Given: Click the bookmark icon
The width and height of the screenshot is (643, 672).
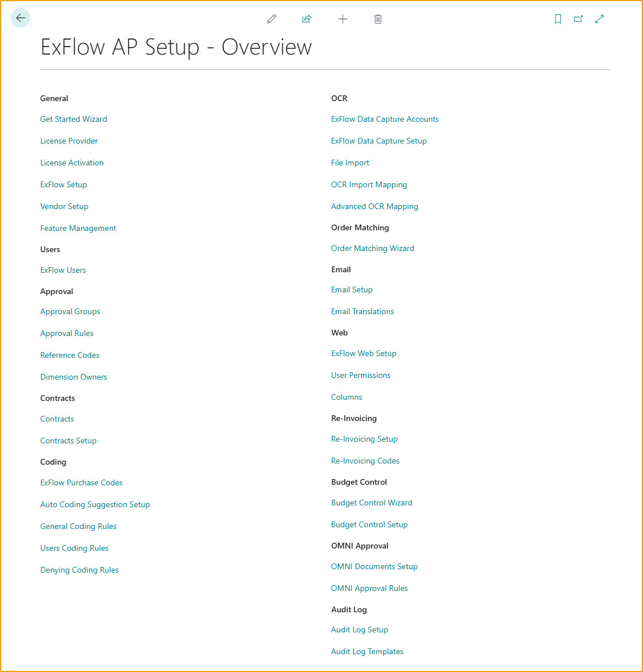Looking at the screenshot, I should click(x=557, y=19).
